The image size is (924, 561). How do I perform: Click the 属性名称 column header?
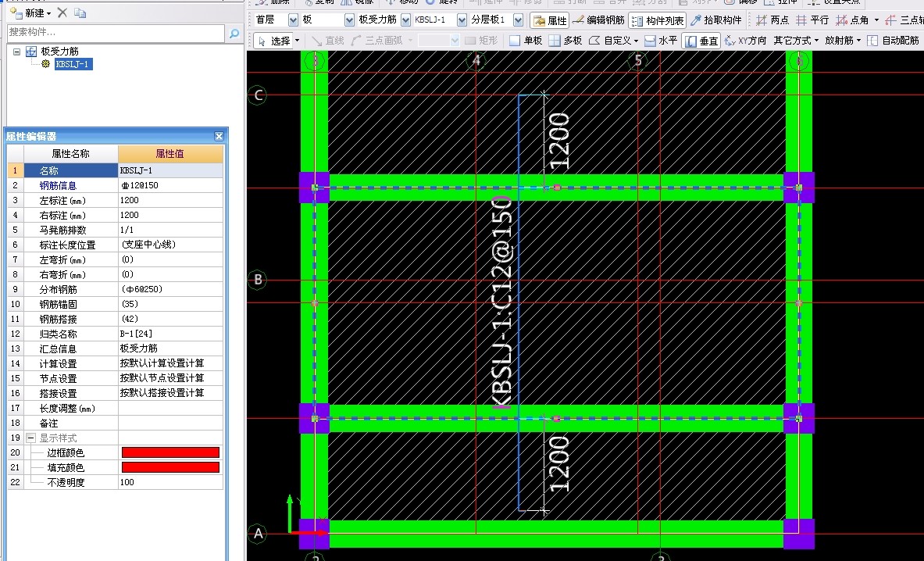71,154
